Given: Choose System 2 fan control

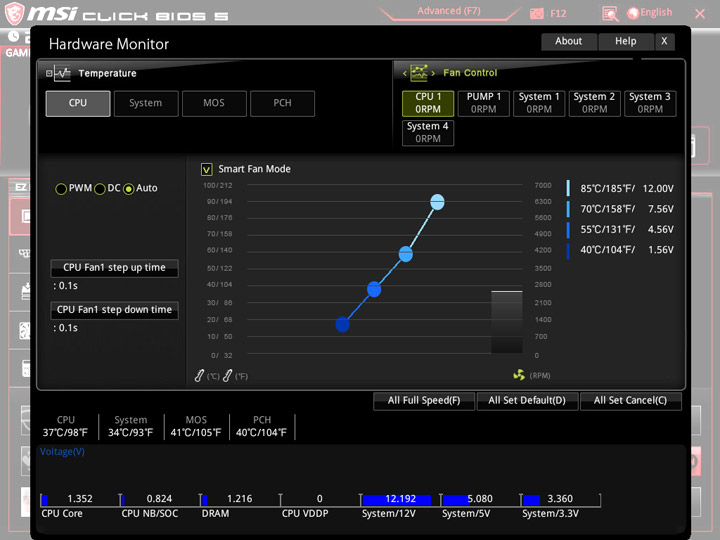Looking at the screenshot, I should (595, 103).
